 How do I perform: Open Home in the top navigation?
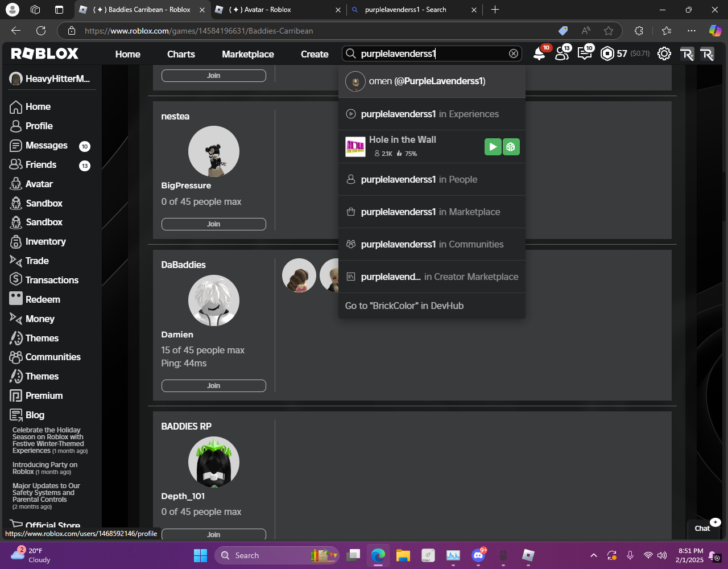point(128,54)
